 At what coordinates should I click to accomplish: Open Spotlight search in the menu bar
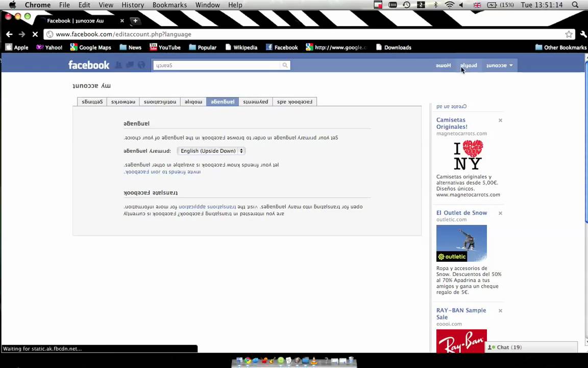(575, 5)
